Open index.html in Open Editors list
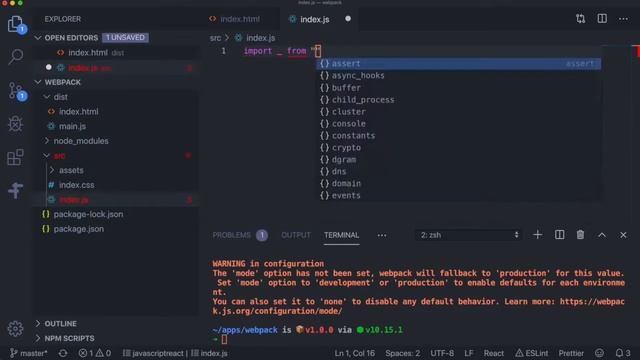 click(x=116, y=53)
